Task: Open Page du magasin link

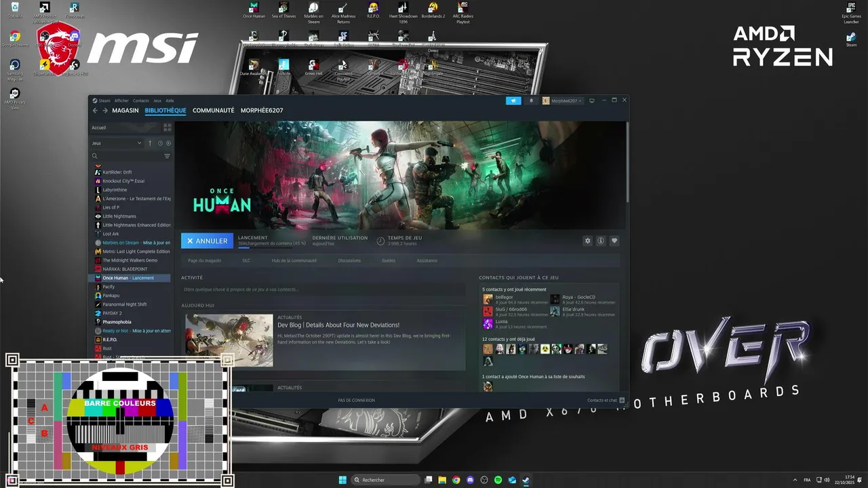Action: click(205, 260)
